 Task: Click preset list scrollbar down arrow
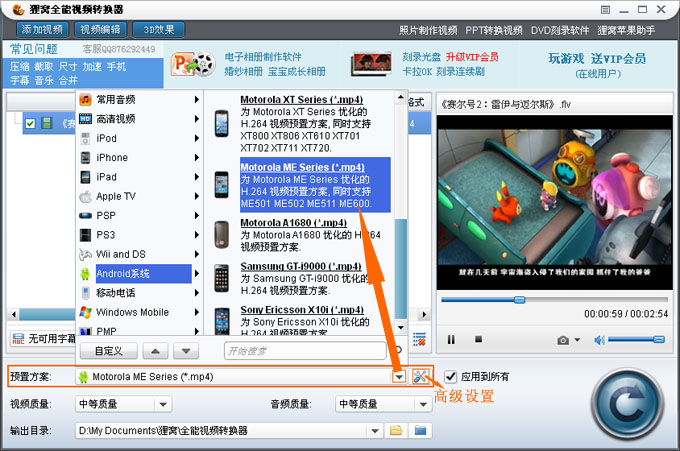401,328
